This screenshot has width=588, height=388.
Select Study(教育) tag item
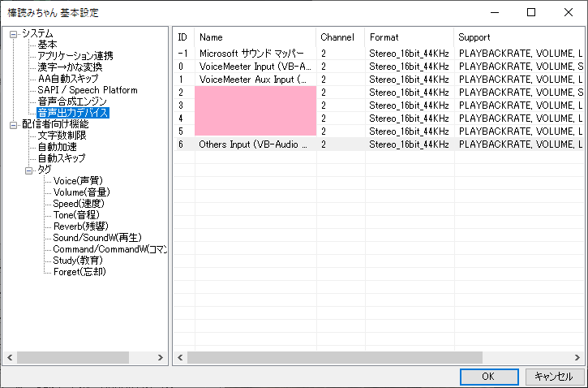pos(78,261)
